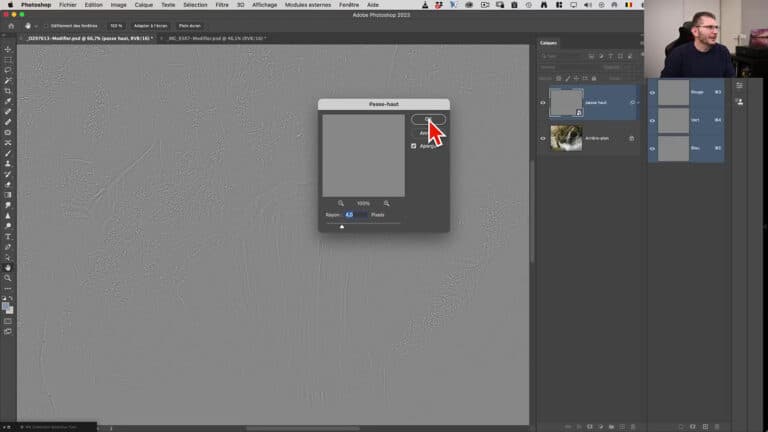Select the Type tool
The image size is (768, 432).
(x=8, y=237)
